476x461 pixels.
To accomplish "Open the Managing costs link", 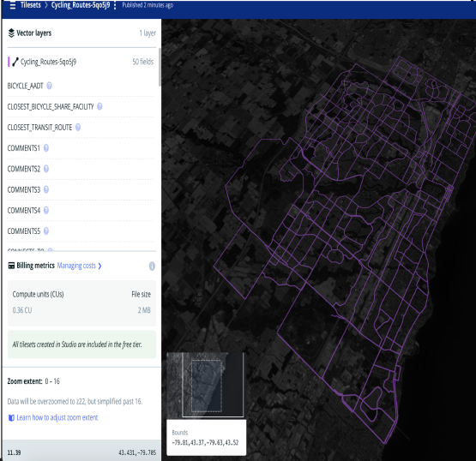I will click(76, 266).
